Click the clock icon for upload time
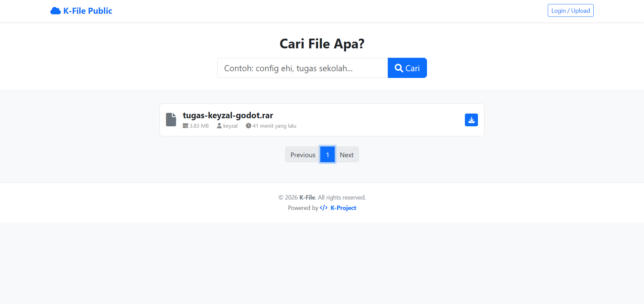Image resolution: width=644 pixels, height=304 pixels. coord(249,126)
